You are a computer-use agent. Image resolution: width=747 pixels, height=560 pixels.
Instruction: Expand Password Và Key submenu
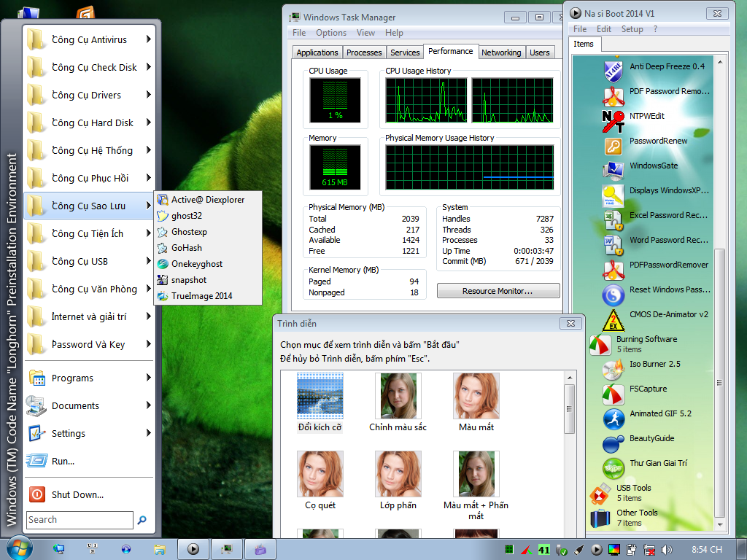(x=89, y=344)
